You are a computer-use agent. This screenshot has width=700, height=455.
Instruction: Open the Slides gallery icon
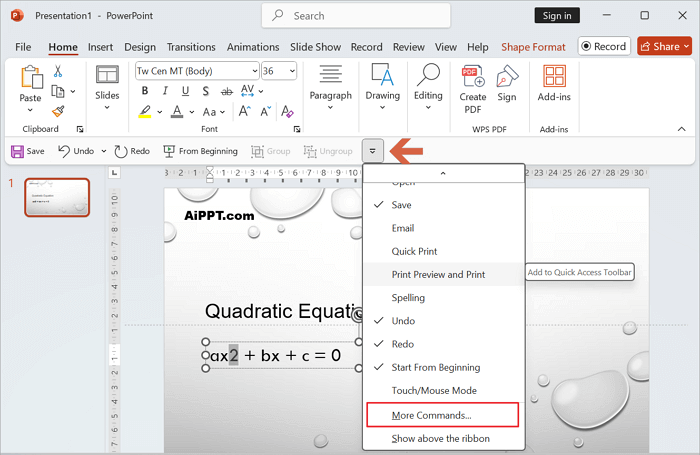coord(107,76)
